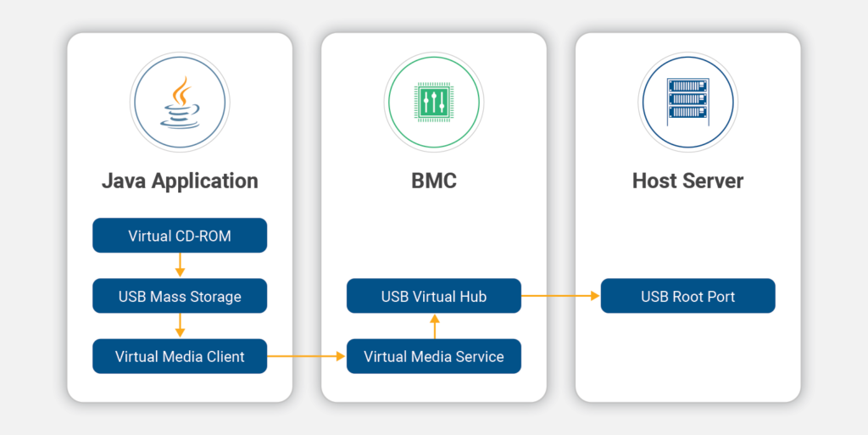This screenshot has width=868, height=435.
Task: Click arrow from Virtual Media Service to Virtual Hub
Action: pos(434,326)
